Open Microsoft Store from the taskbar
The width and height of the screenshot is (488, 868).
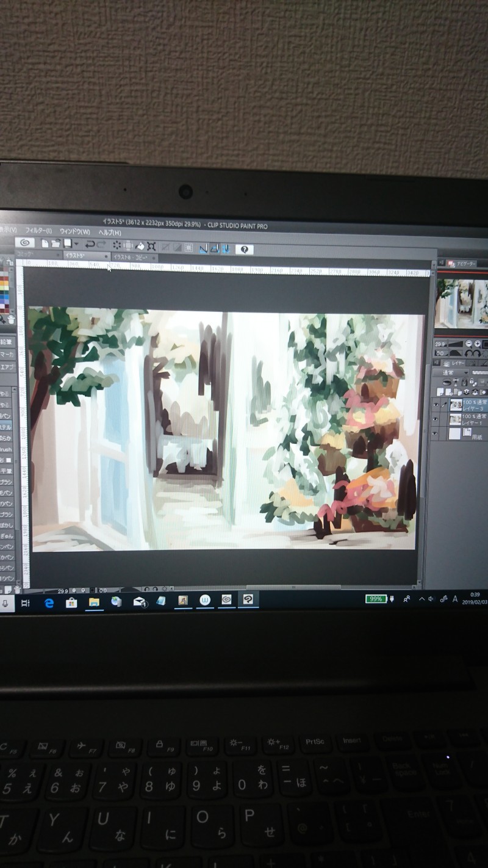(x=71, y=602)
